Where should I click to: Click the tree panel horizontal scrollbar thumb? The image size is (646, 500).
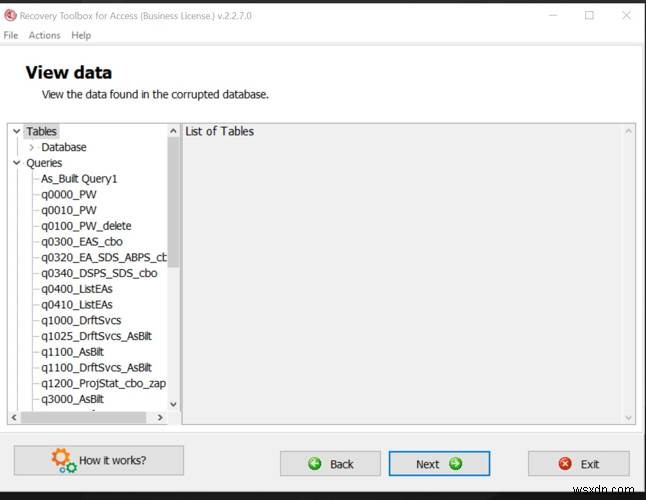83,418
